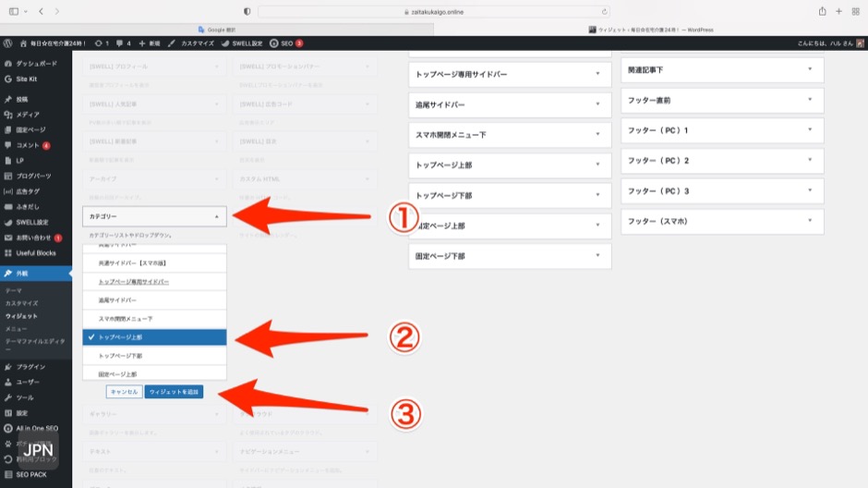Click the Safari address bar

pyautogui.click(x=434, y=12)
